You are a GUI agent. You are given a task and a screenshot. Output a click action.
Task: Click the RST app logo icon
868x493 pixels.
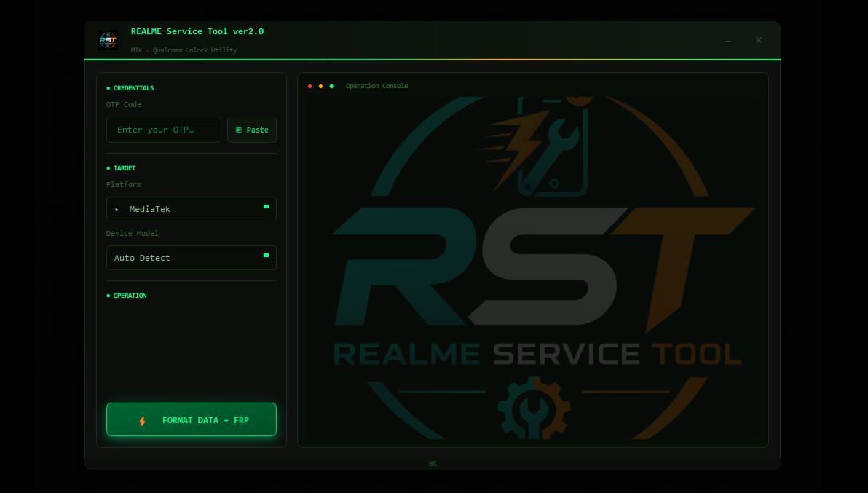tap(107, 40)
